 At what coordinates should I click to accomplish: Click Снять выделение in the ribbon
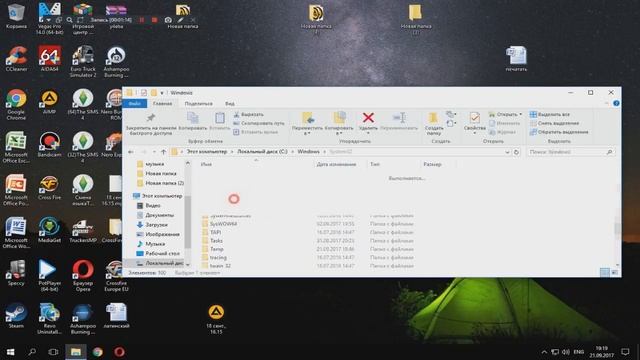coord(554,123)
